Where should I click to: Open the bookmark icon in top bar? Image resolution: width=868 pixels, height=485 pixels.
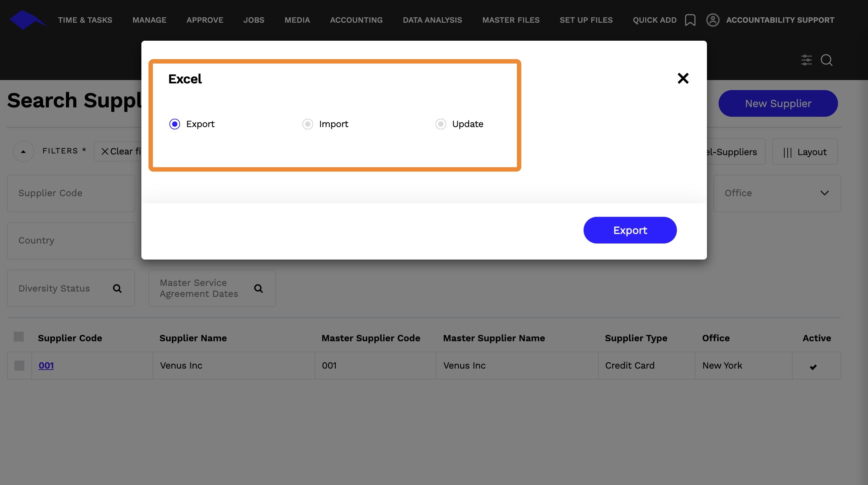(690, 20)
